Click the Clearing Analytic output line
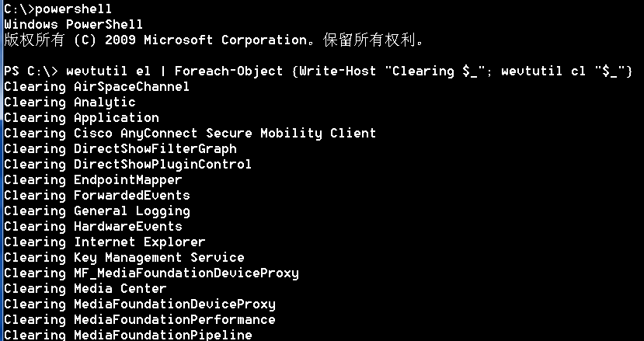The width and height of the screenshot is (644, 341). pos(69,103)
